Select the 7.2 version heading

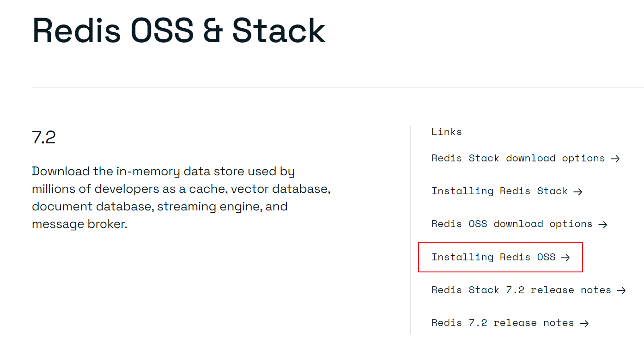pos(43,137)
